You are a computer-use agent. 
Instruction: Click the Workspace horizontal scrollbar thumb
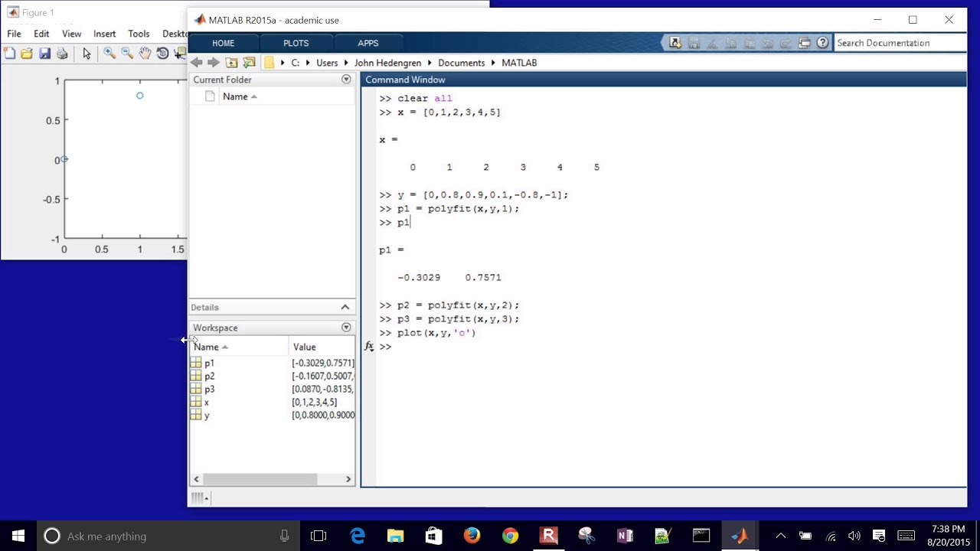tap(260, 479)
